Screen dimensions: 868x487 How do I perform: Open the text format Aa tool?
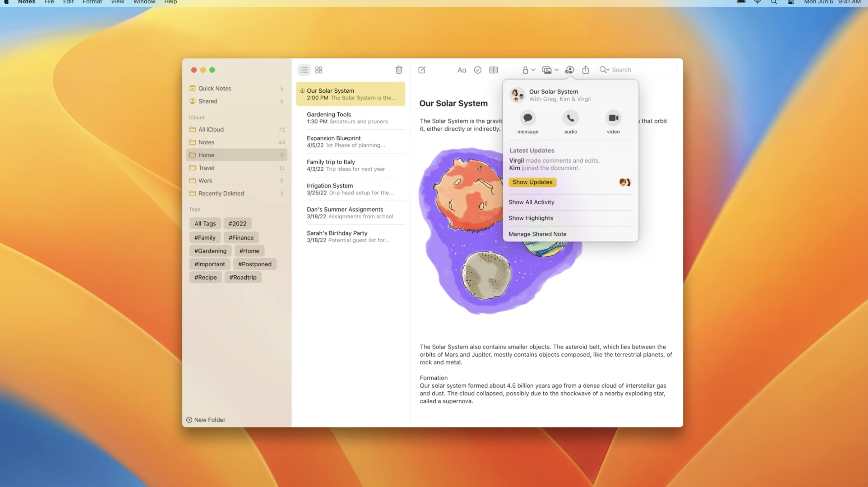click(461, 70)
